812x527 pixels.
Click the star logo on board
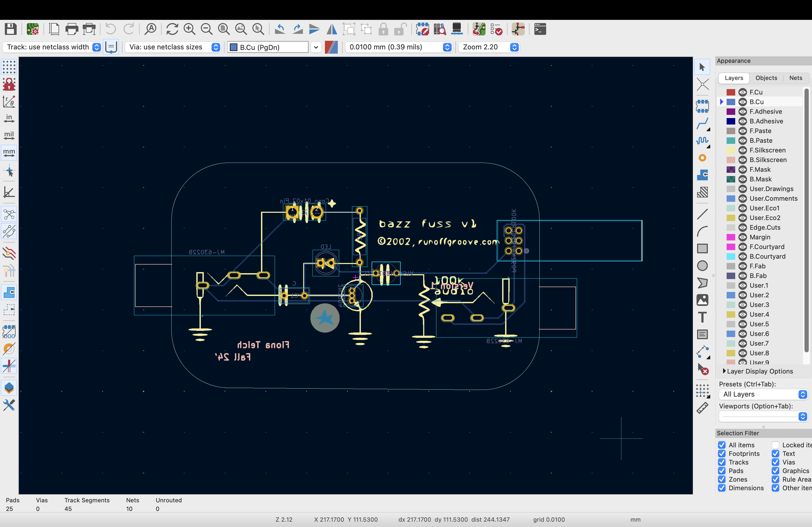point(325,318)
